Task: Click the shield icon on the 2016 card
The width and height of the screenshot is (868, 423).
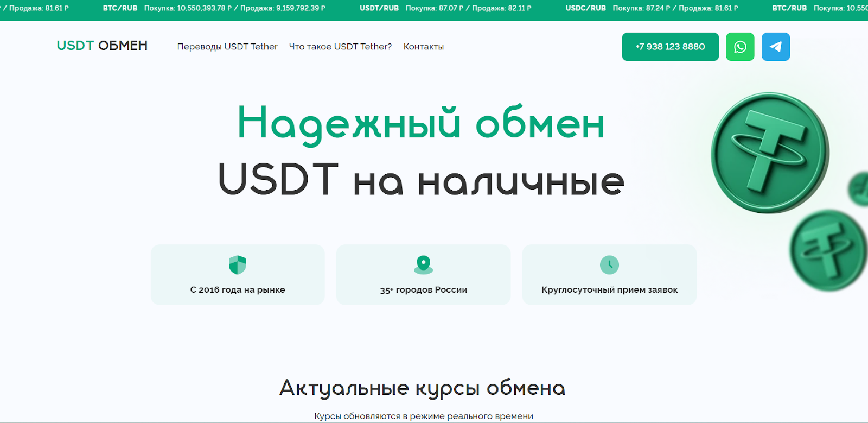Action: pos(238,265)
